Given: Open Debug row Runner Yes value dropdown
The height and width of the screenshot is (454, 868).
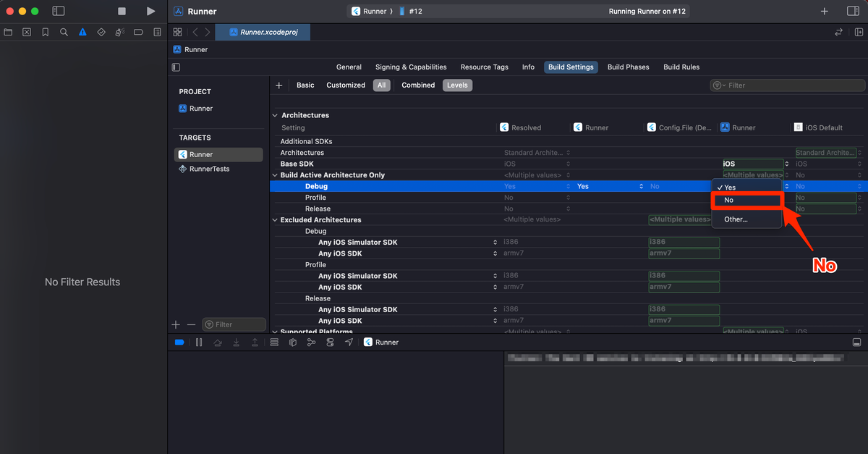Looking at the screenshot, I should coord(610,187).
